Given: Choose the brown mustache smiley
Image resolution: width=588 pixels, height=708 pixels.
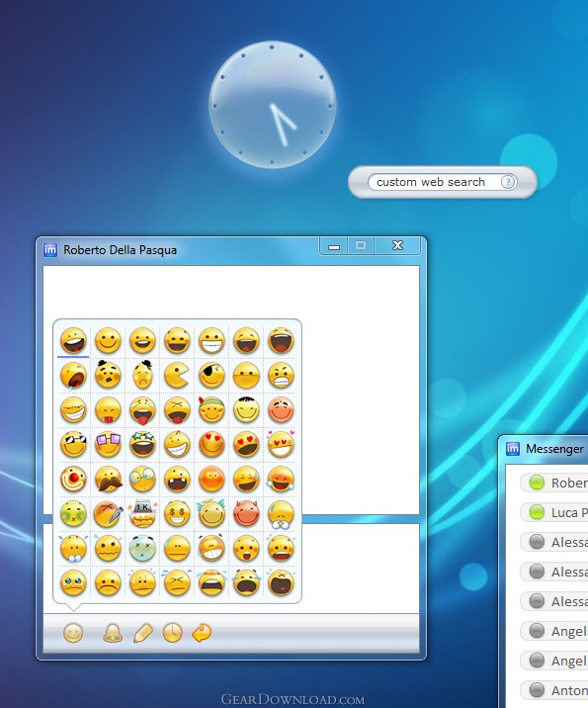Looking at the screenshot, I should (x=108, y=479).
